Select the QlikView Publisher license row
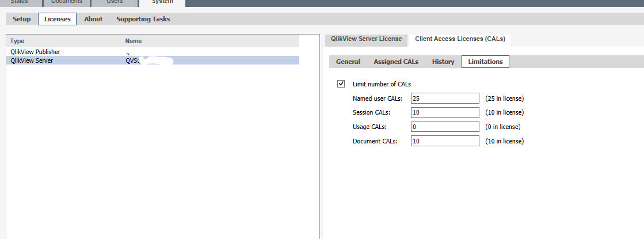 pos(153,52)
